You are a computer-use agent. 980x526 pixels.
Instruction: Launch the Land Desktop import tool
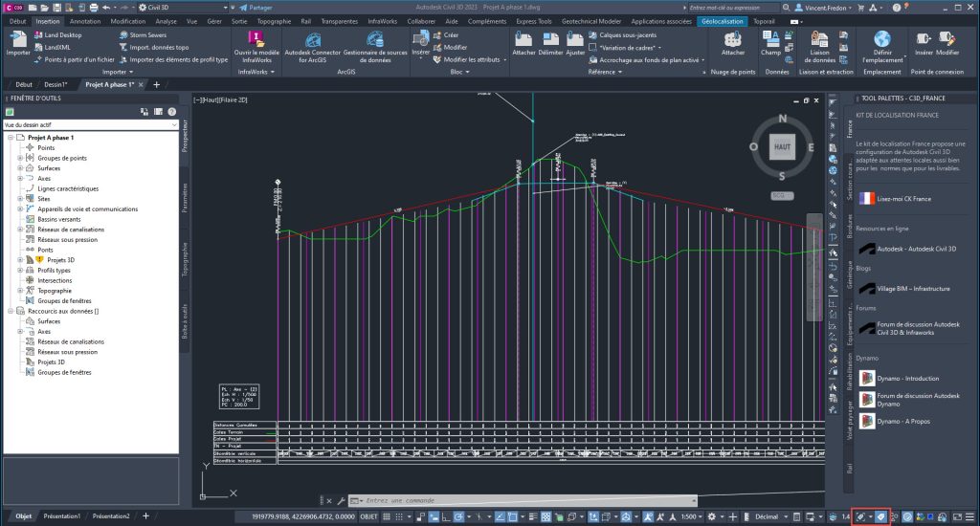(58, 35)
